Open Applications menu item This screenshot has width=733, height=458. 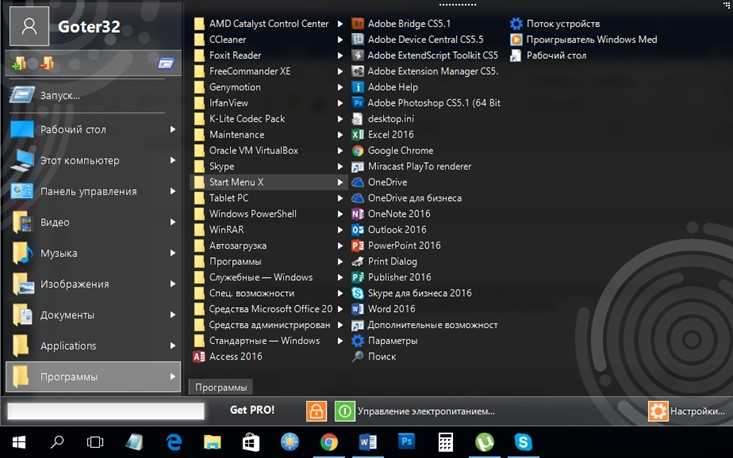93,346
